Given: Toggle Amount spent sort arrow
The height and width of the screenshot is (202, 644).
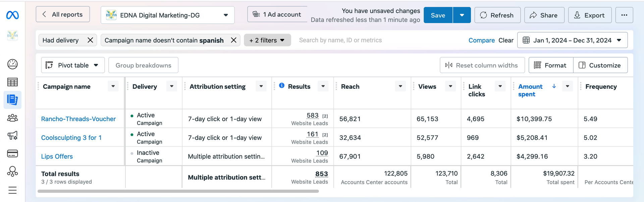Looking at the screenshot, I should pyautogui.click(x=554, y=86).
